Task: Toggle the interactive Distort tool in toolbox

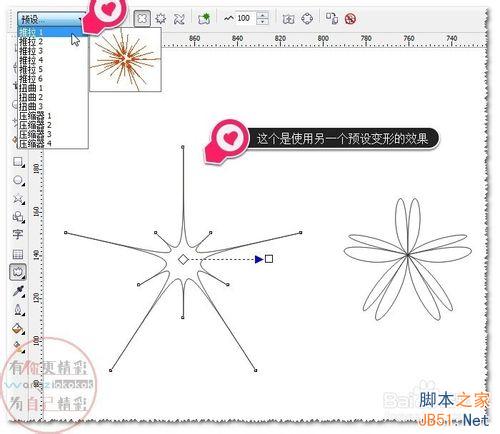Action: click(x=18, y=272)
